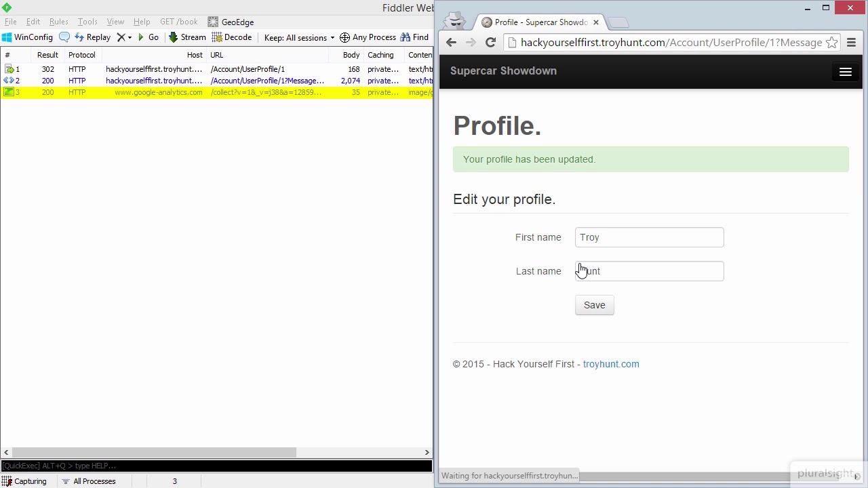Close the Profile - Supercar Showdown tab
Screen dimensions: 868x488
point(596,22)
